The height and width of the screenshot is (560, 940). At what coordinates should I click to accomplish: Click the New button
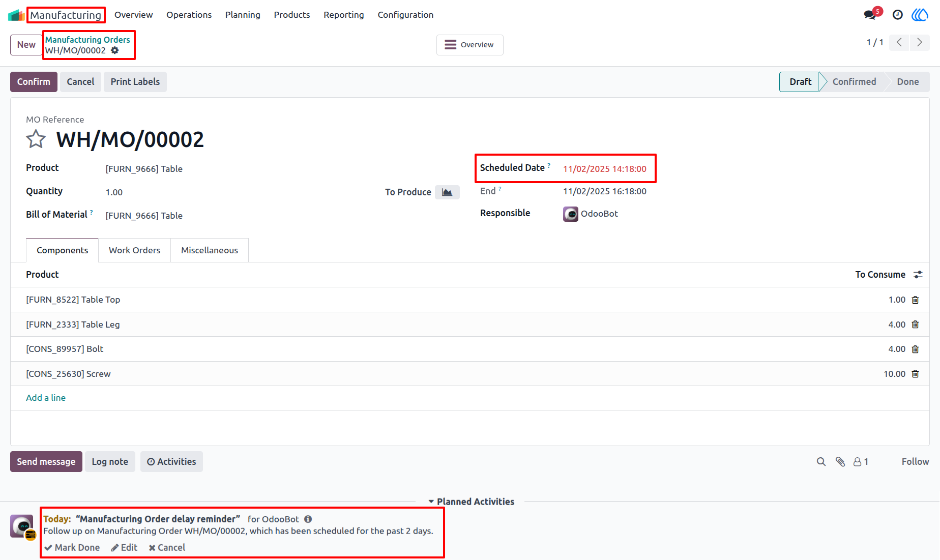[26, 45]
